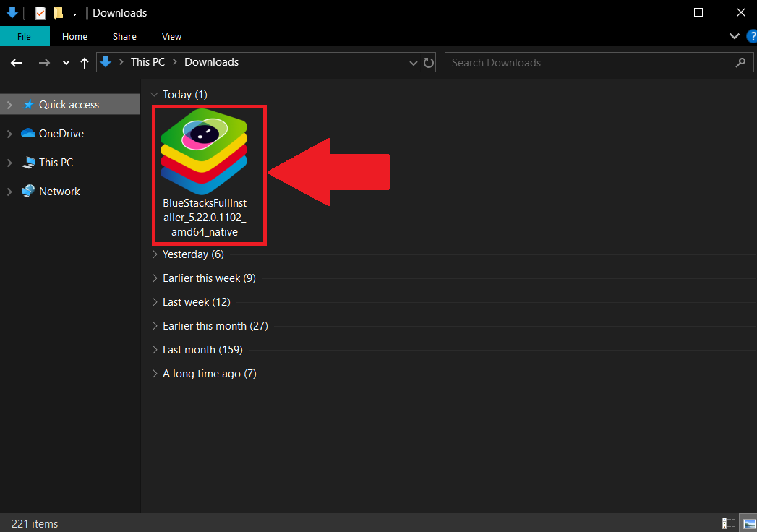Refresh the Downloads folder view

pos(429,62)
